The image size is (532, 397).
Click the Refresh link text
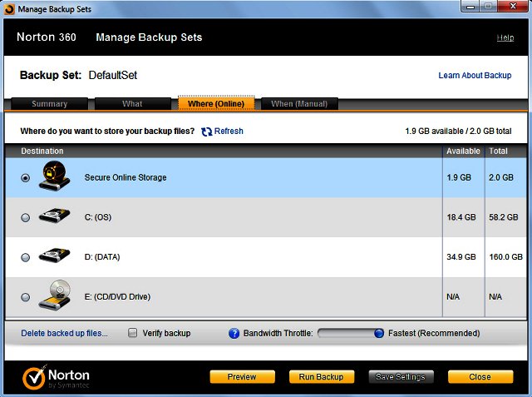(x=229, y=132)
